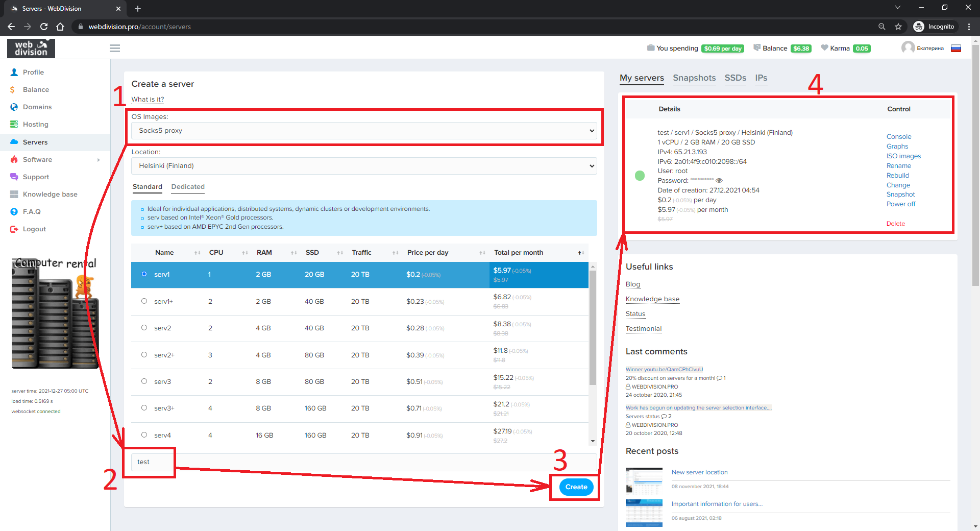Viewport: 980px width, 531px height.
Task: Open the Location dropdown
Action: pos(363,166)
